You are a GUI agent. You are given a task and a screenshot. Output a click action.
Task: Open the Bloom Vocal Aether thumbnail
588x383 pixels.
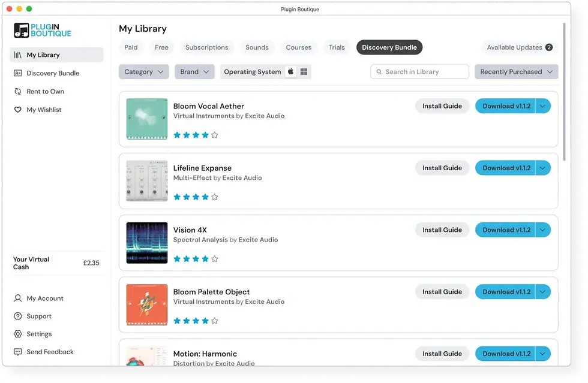click(x=147, y=119)
